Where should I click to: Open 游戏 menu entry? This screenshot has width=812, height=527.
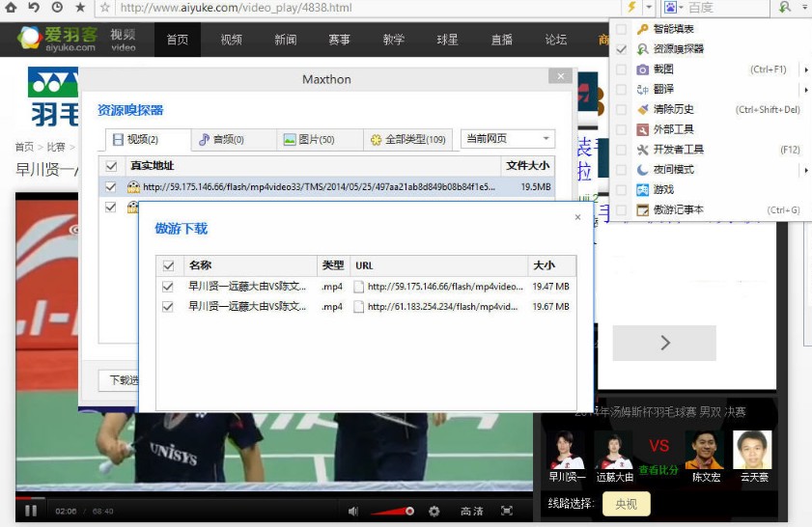[x=663, y=190]
